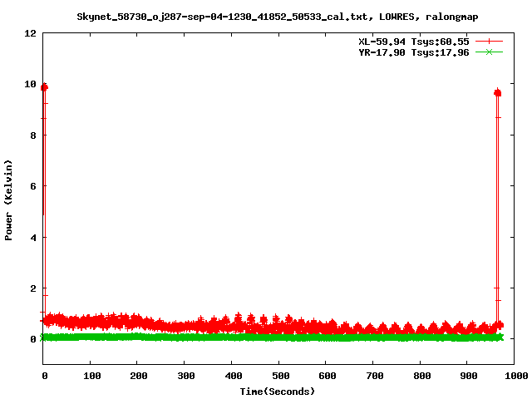Select the YR-17.90 Tsys:17.96 legend label
This screenshot has width=532, height=399.
[x=414, y=52]
